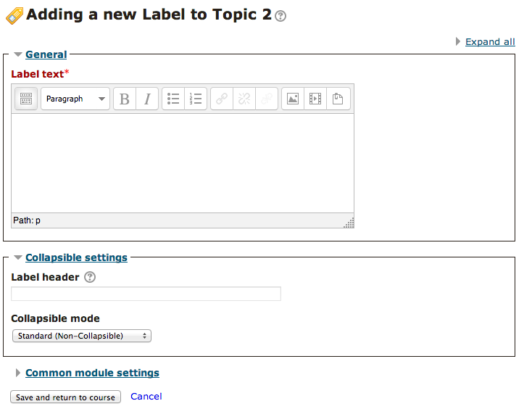Screen dimensions: 532x409
Task: Click the Cancel link
Action: coord(146,397)
